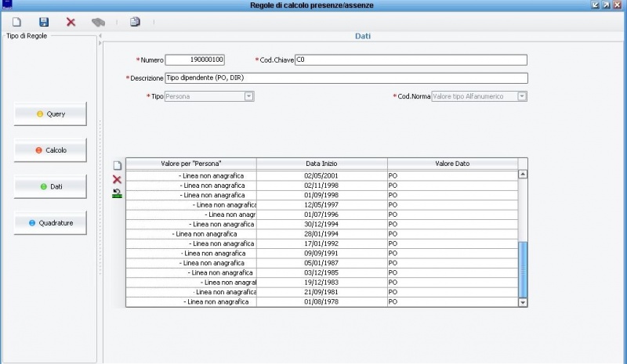
Task: Add a new row to the table
Action: [117, 166]
